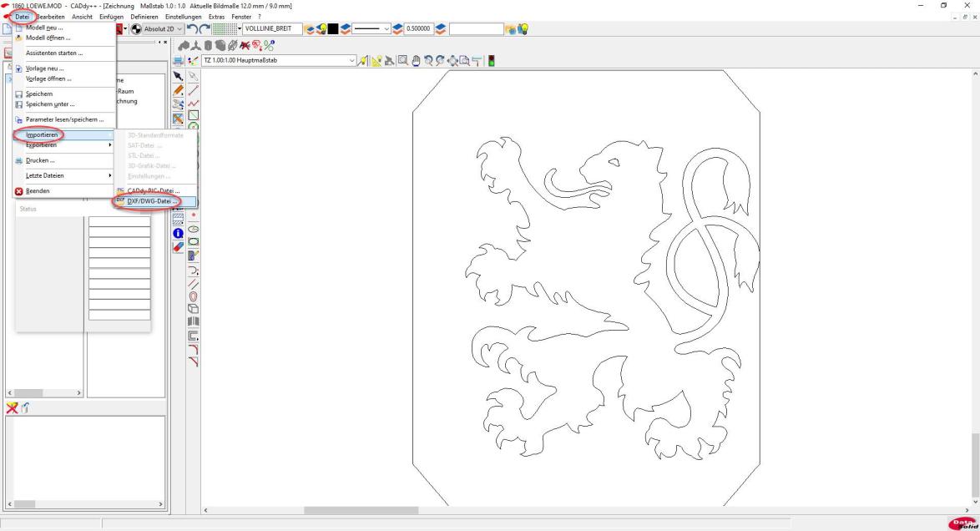Open the Einfügen menu
980x531 pixels.
tap(111, 17)
